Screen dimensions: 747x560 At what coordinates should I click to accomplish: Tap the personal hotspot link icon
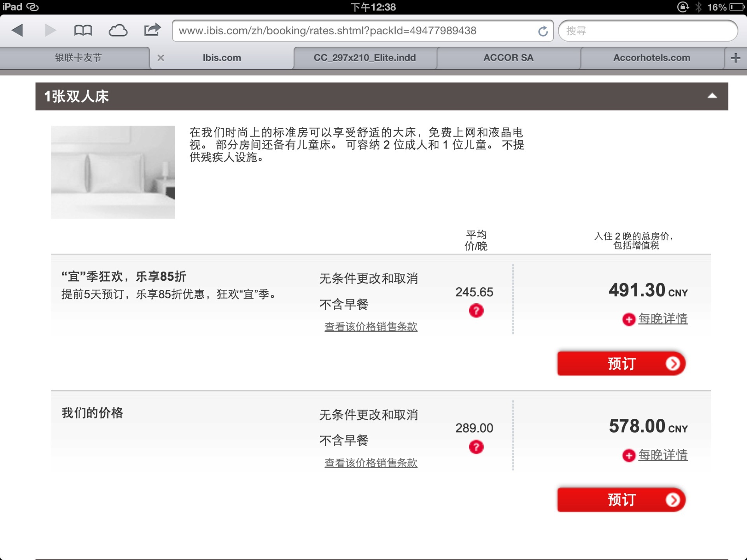[x=32, y=7]
